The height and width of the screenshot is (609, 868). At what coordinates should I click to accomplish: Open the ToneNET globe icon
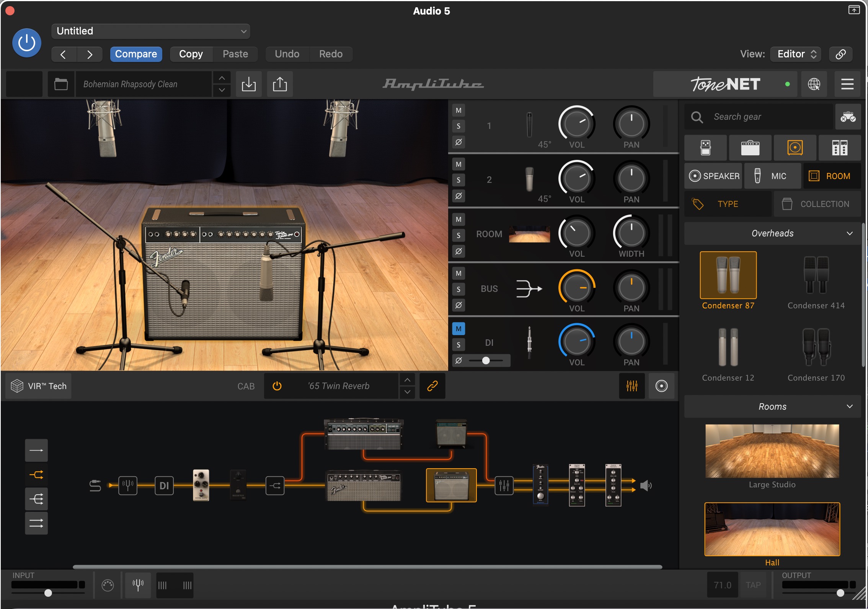click(x=814, y=84)
